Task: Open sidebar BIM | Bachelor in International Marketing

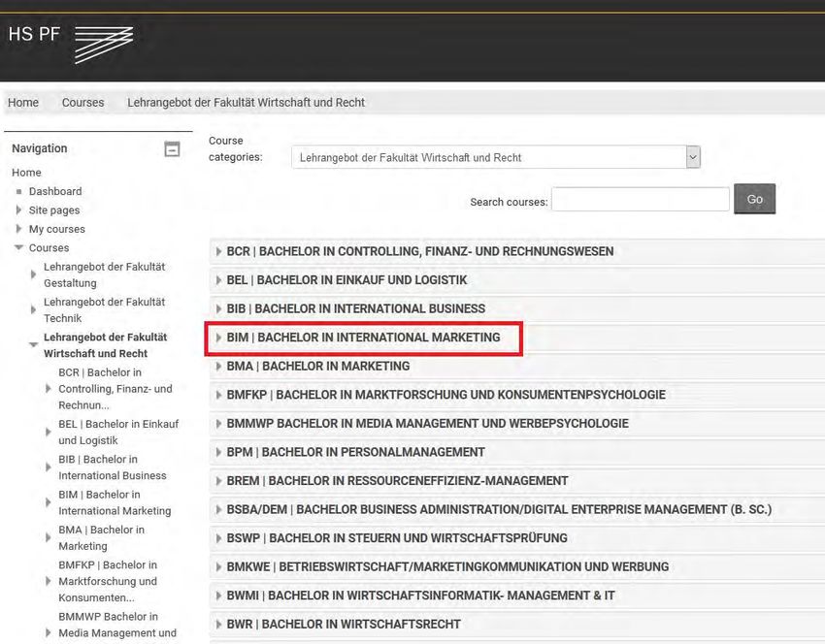Action: click(x=115, y=502)
